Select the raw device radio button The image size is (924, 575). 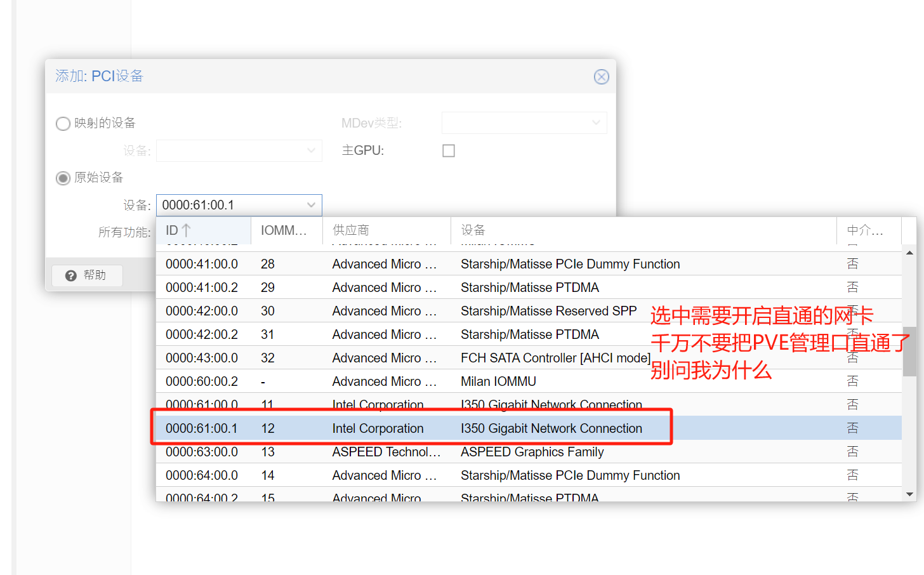click(63, 178)
